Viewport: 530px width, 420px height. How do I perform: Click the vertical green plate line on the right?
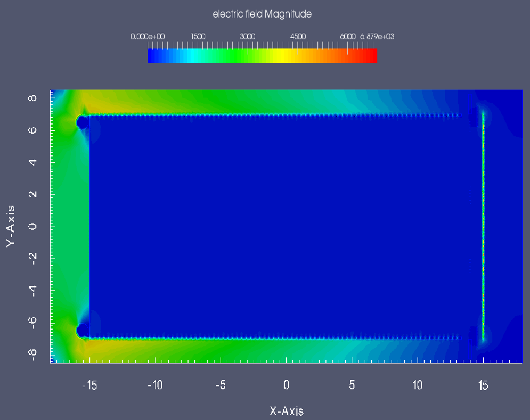pos(483,226)
